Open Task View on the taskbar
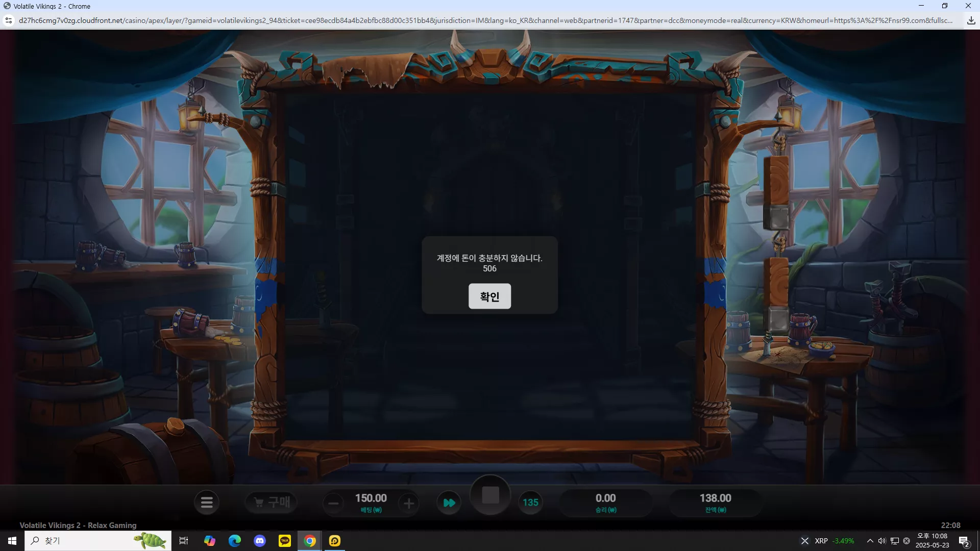The height and width of the screenshot is (551, 980). [184, 541]
